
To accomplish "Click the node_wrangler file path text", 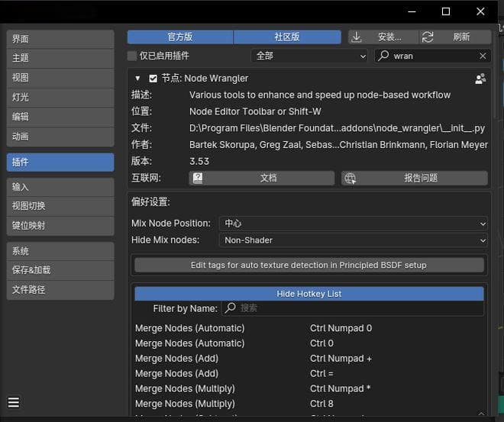I will point(338,128).
